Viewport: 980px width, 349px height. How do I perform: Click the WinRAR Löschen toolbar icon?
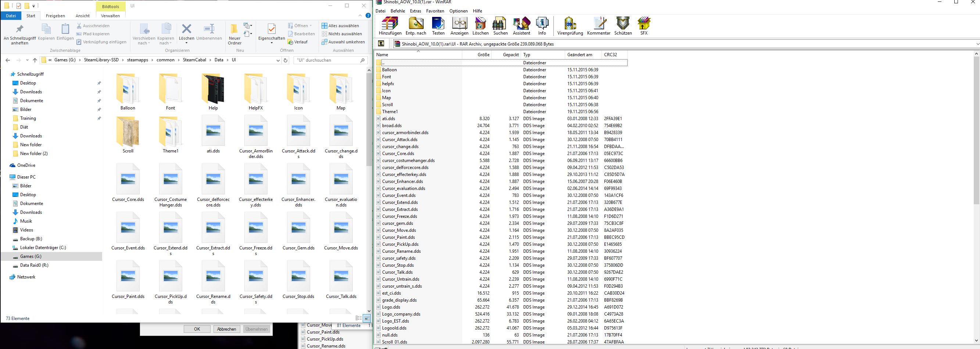(481, 26)
